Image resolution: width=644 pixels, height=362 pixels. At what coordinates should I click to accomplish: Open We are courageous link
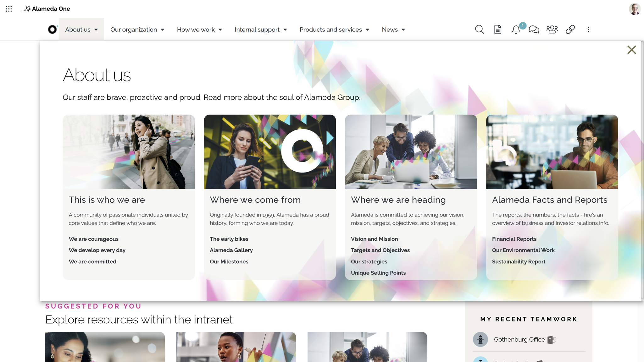click(x=94, y=239)
